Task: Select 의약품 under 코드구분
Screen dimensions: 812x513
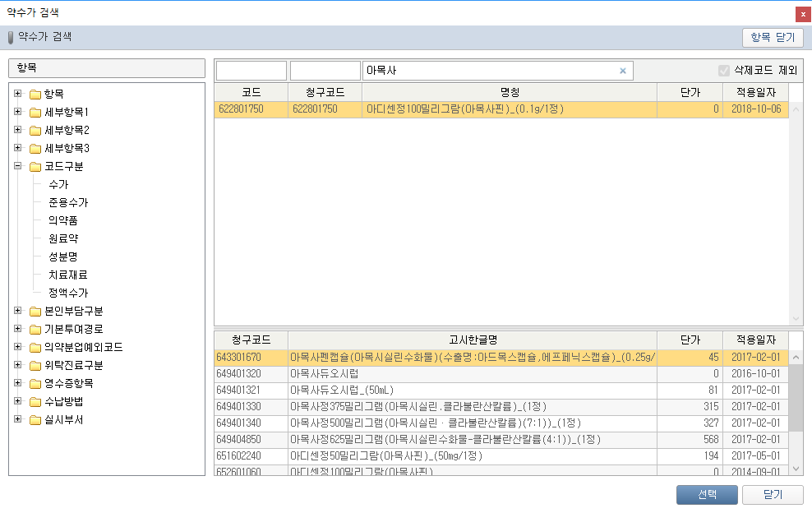Action: [63, 220]
